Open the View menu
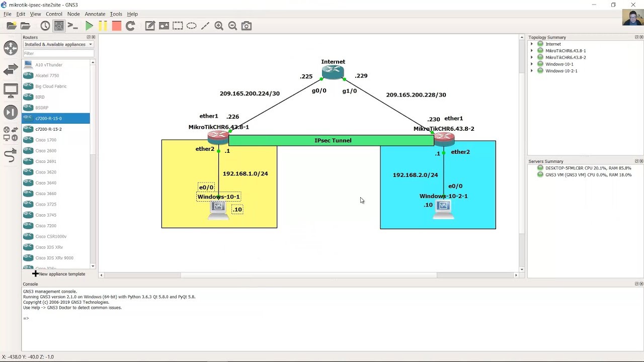 (x=35, y=14)
